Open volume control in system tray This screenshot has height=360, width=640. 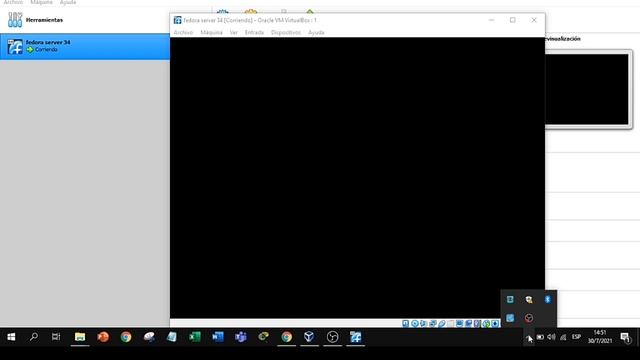tap(551, 337)
